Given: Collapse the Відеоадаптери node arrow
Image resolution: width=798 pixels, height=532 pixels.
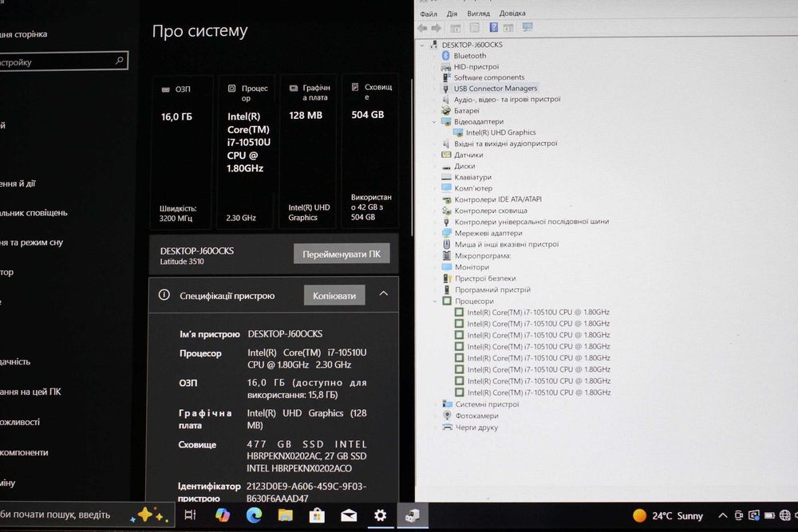Looking at the screenshot, I should click(434, 121).
